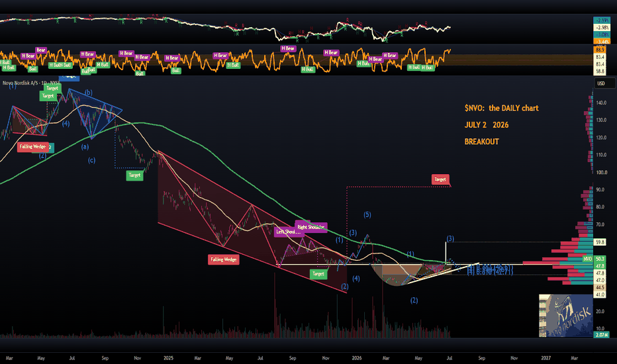617x364 pixels.
Task: Click the Novo Nordisk logo thumbnail
Action: [565, 316]
